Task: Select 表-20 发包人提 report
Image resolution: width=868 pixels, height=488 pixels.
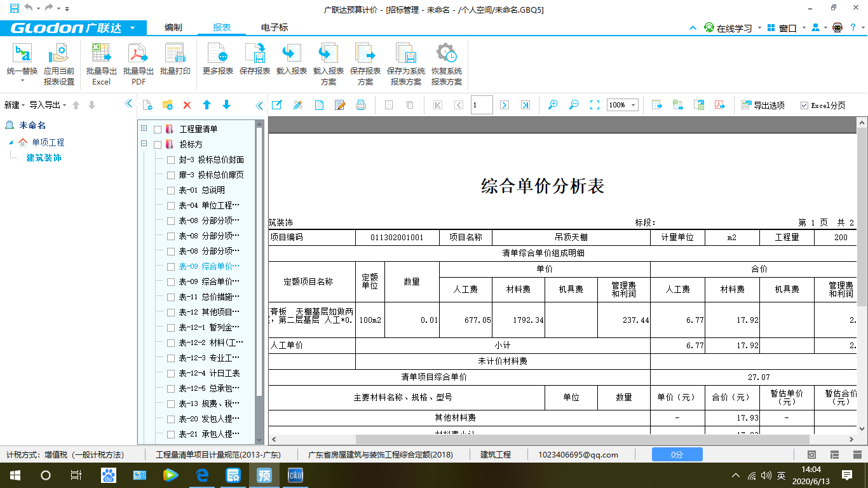Action: [x=209, y=419]
